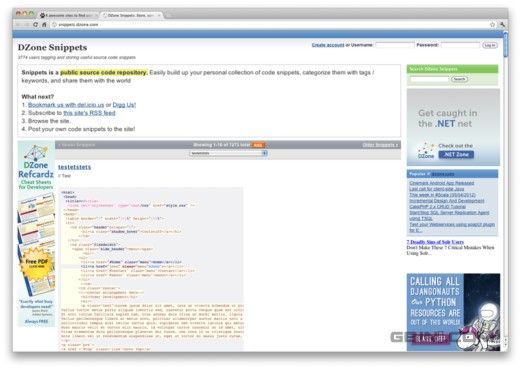Open Incremental Design And Development link
The width and height of the screenshot is (520, 369).
(447, 201)
